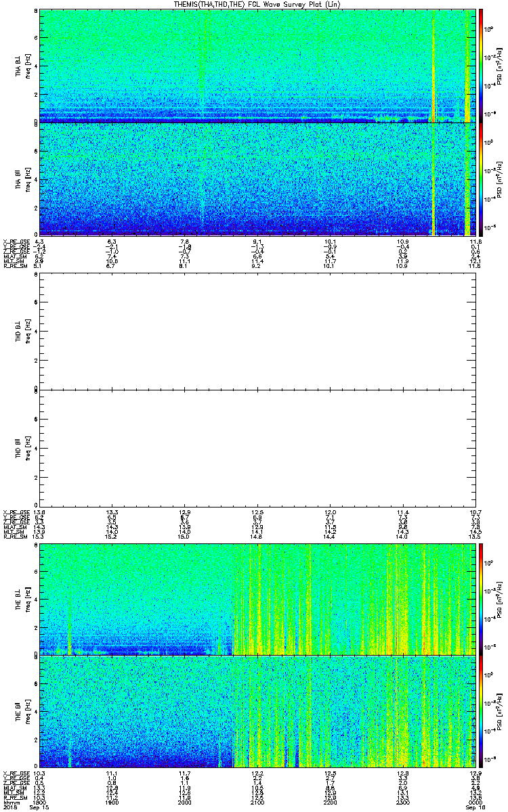Click the value 15.3 in THD R_RE_SM row
508x812 pixels.
point(39,537)
